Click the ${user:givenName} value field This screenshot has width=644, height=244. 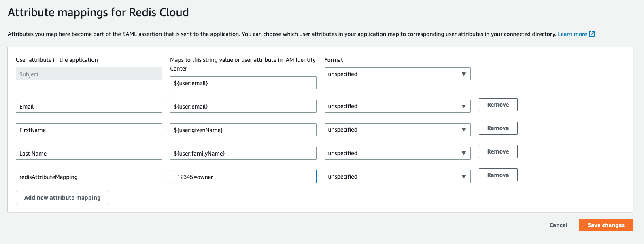point(243,130)
